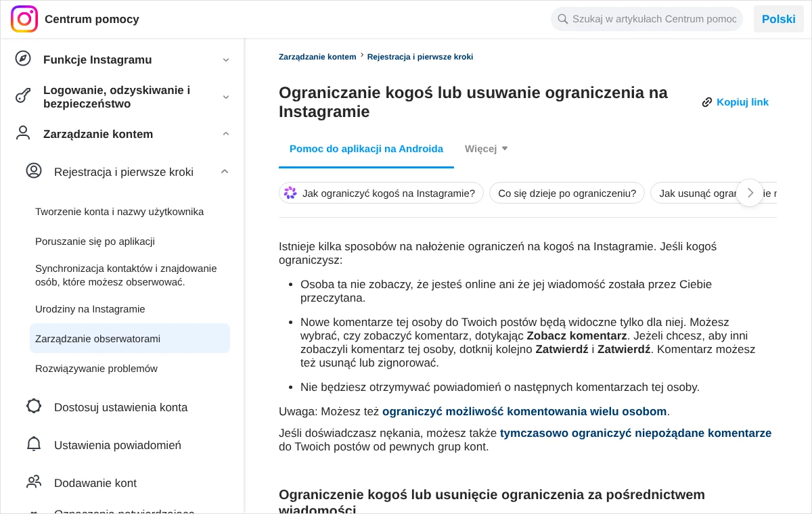Click Rejestracja i pierwsze kroki sidebar label
Viewport: 812px width, 514px height.
(x=124, y=172)
